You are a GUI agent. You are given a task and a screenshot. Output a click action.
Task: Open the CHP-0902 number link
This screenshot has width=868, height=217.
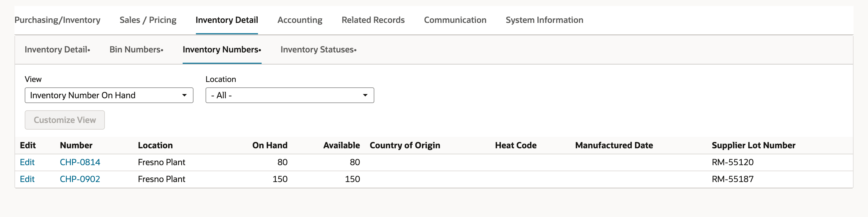coord(80,179)
